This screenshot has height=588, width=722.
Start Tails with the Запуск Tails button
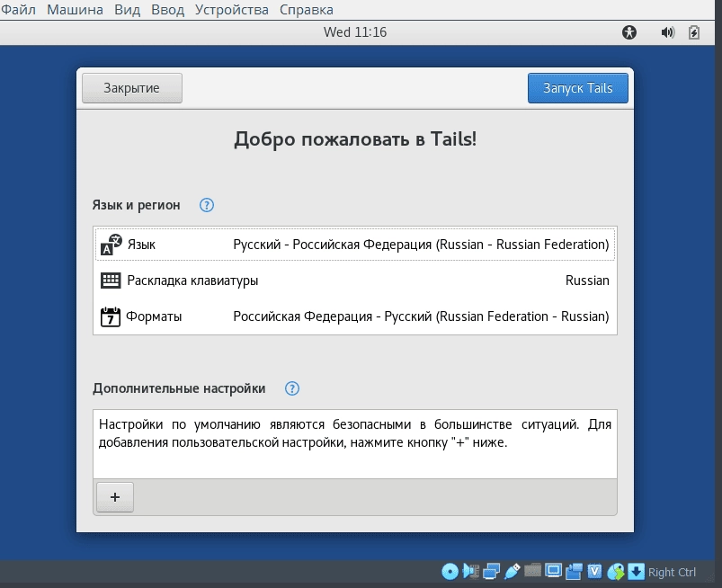pos(578,88)
